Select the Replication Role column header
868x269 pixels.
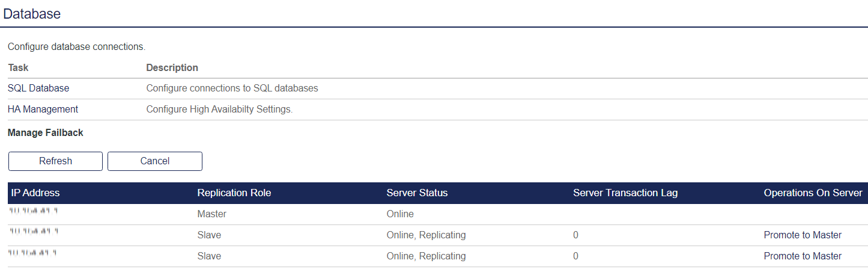tap(234, 193)
